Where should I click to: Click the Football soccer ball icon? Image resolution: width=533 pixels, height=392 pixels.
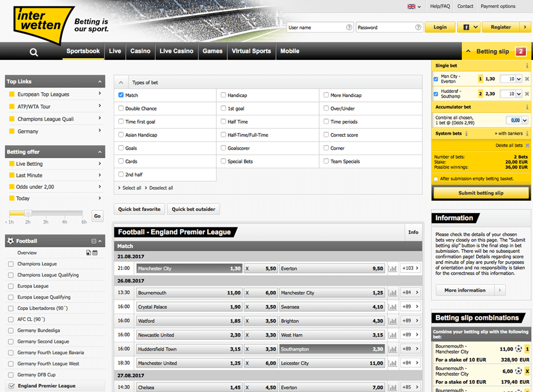[11, 241]
